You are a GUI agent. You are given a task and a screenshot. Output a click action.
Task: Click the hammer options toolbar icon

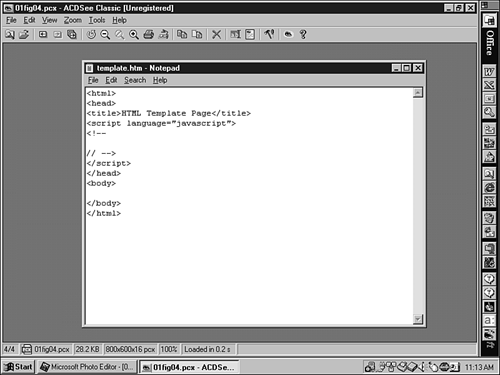click(269, 34)
